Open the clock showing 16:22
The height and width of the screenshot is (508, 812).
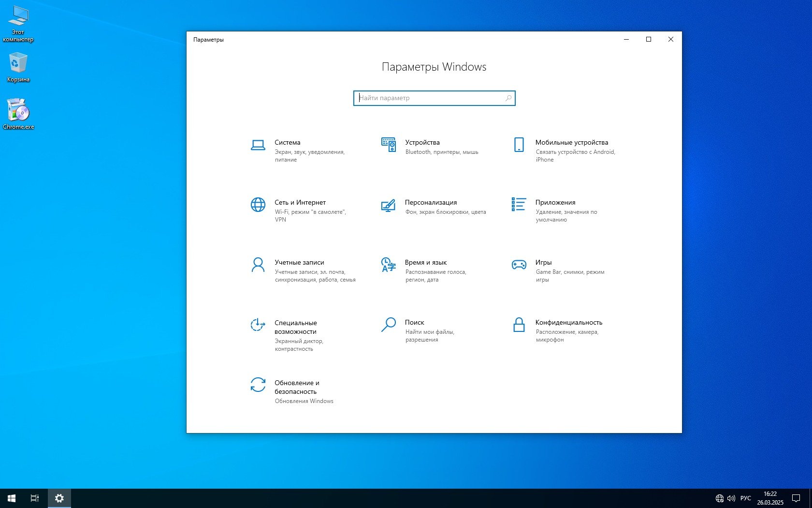[x=770, y=498]
